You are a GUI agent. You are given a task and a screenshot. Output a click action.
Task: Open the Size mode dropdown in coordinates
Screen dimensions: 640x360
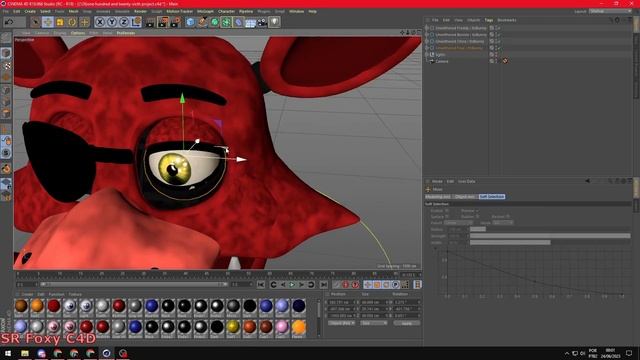pyautogui.click(x=374, y=323)
